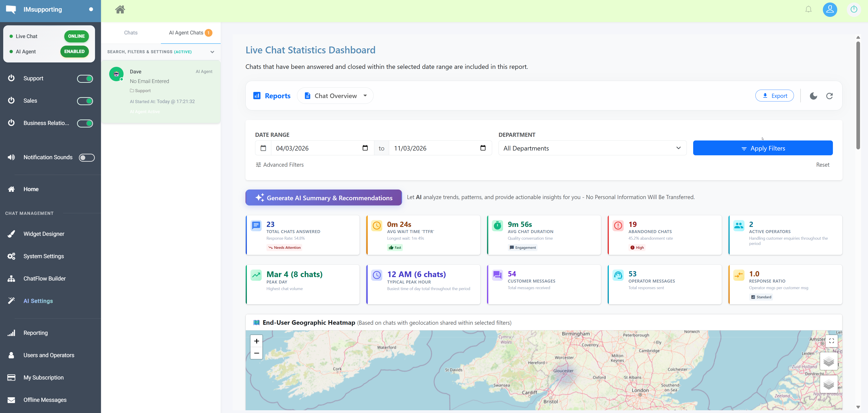The image size is (868, 413).
Task: Zoom in on the heatmap
Action: pyautogui.click(x=256, y=341)
